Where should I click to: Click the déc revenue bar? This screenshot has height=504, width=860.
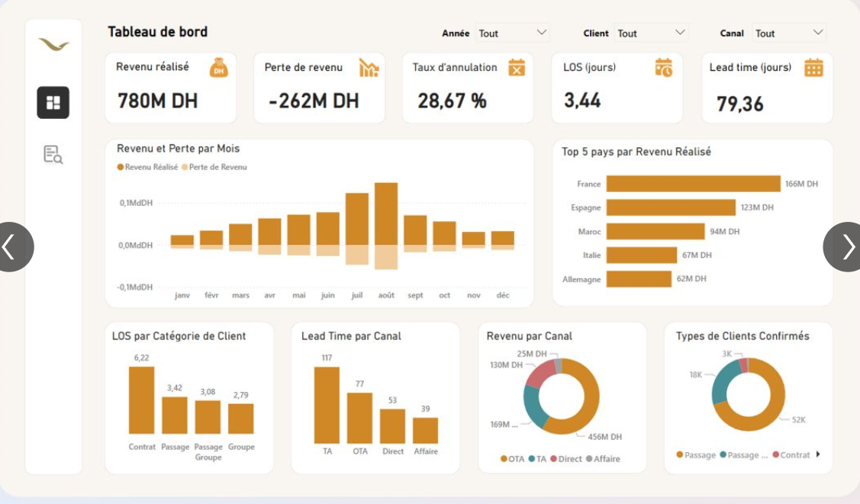[502, 239]
